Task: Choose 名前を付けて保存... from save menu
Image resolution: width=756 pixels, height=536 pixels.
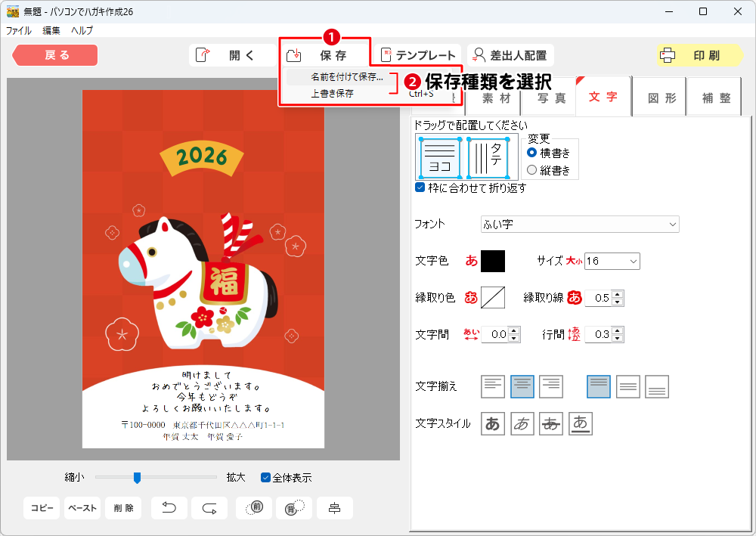Action: (347, 77)
